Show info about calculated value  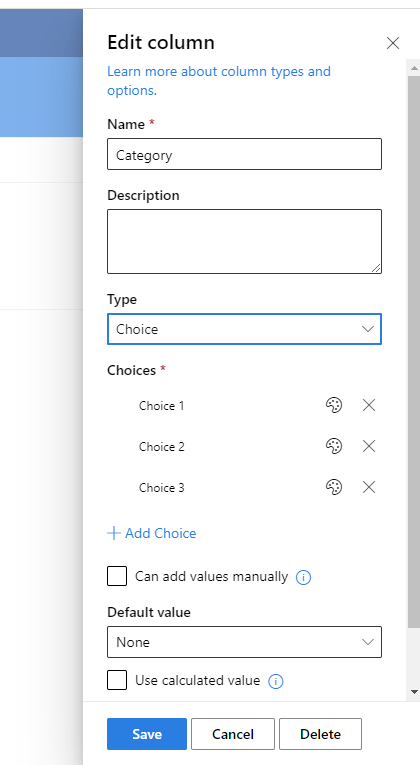276,681
